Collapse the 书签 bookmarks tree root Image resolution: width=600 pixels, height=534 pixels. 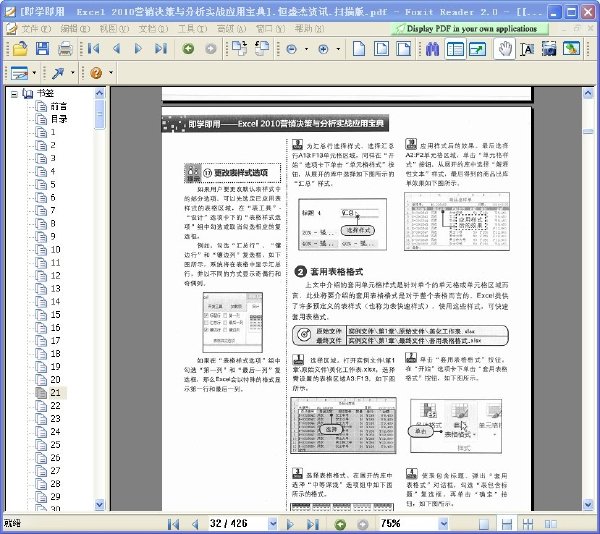(14, 94)
